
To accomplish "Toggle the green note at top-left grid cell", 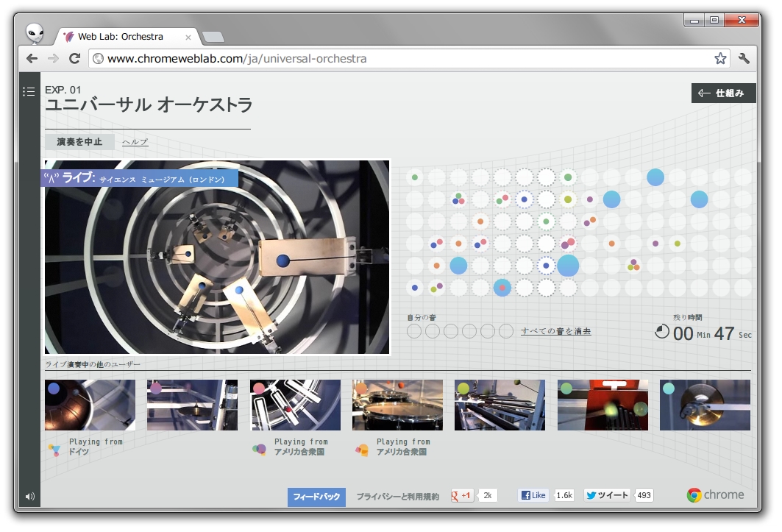I will [x=414, y=177].
